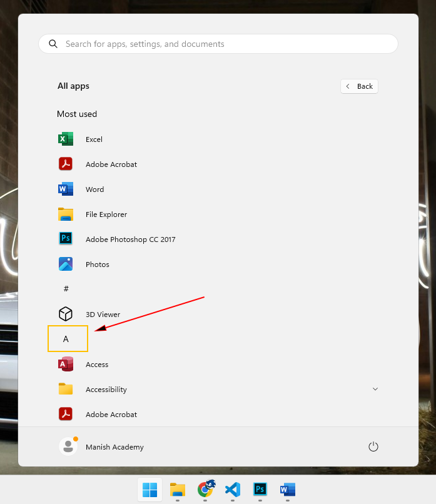This screenshot has height=504, width=436.
Task: Click the power button icon
Action: [x=373, y=446]
